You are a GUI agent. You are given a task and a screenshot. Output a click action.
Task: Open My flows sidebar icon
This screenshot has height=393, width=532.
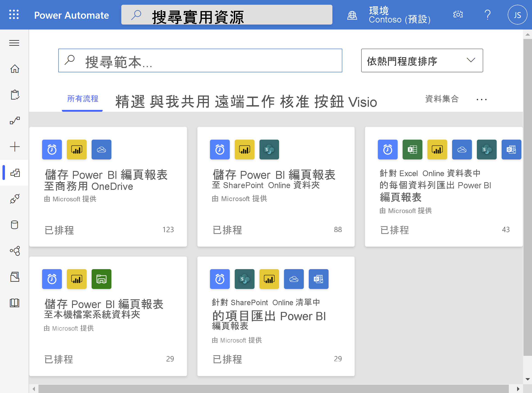tap(15, 121)
